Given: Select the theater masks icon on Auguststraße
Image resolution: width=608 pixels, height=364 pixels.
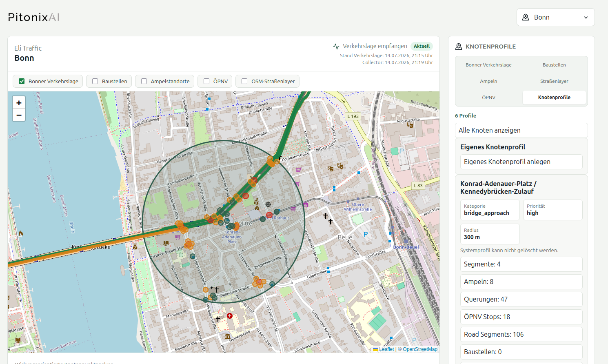Looking at the screenshot, I should point(410,125).
